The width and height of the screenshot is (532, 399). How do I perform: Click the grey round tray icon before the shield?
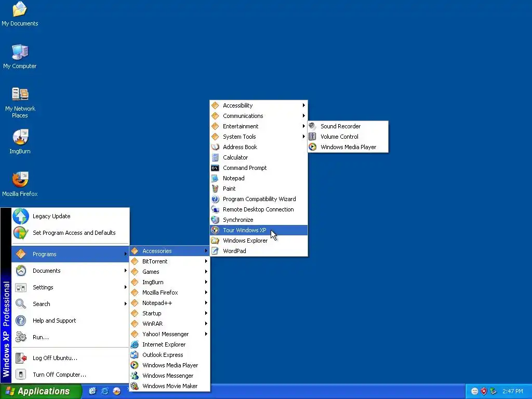tap(475, 391)
